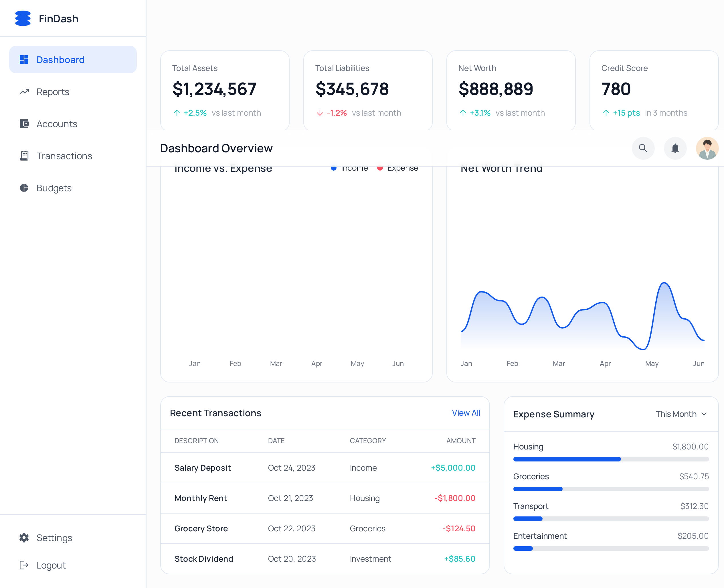The height and width of the screenshot is (588, 724).
Task: Click the Budgets pie chart icon
Action: pyautogui.click(x=24, y=188)
